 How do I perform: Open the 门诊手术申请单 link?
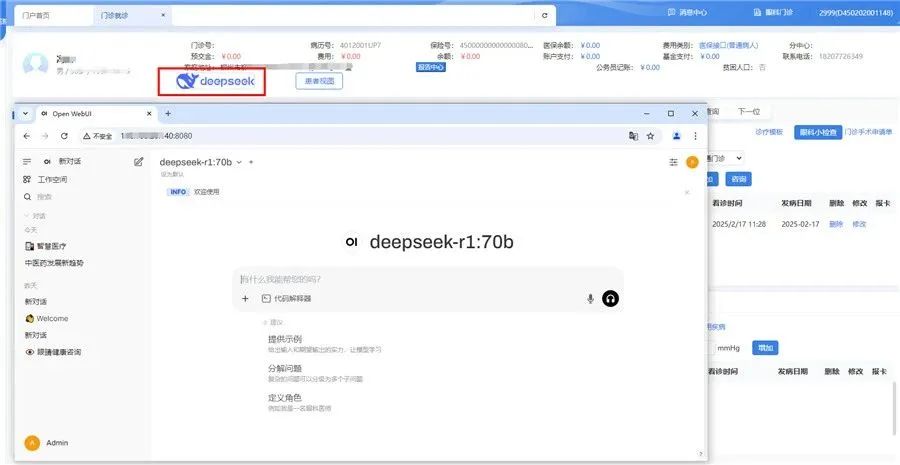[868, 132]
